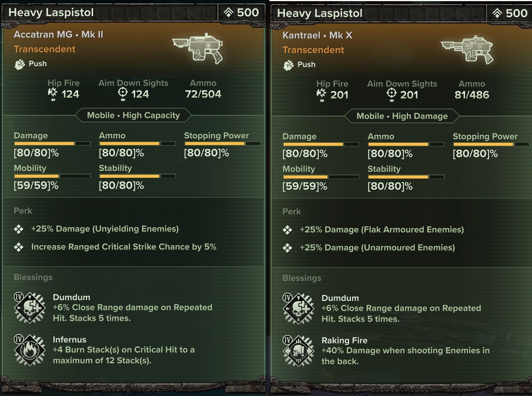The width and height of the screenshot is (532, 396).
Task: Click the Mobility stat bar on Kantrael card
Action: 321,177
